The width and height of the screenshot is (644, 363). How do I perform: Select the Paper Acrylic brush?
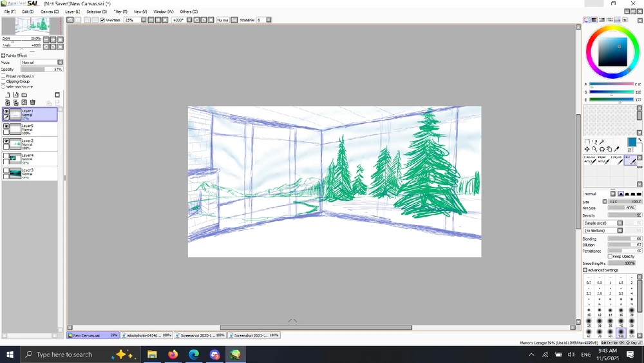pyautogui.click(x=603, y=160)
